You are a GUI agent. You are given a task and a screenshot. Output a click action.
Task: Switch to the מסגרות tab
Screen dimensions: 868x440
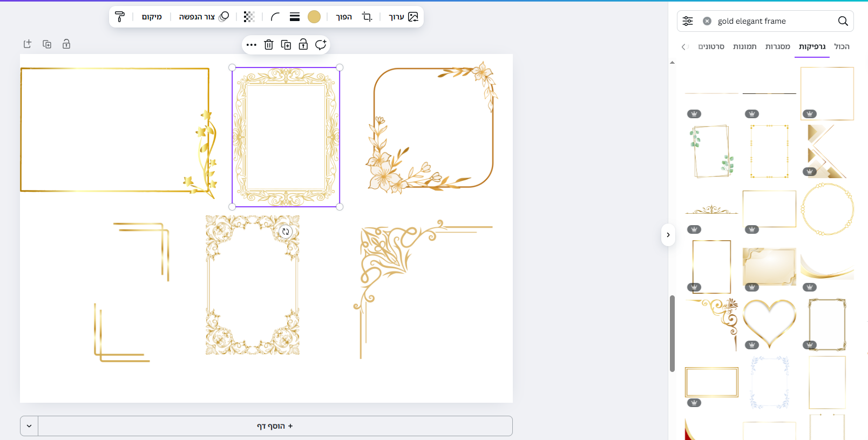777,46
